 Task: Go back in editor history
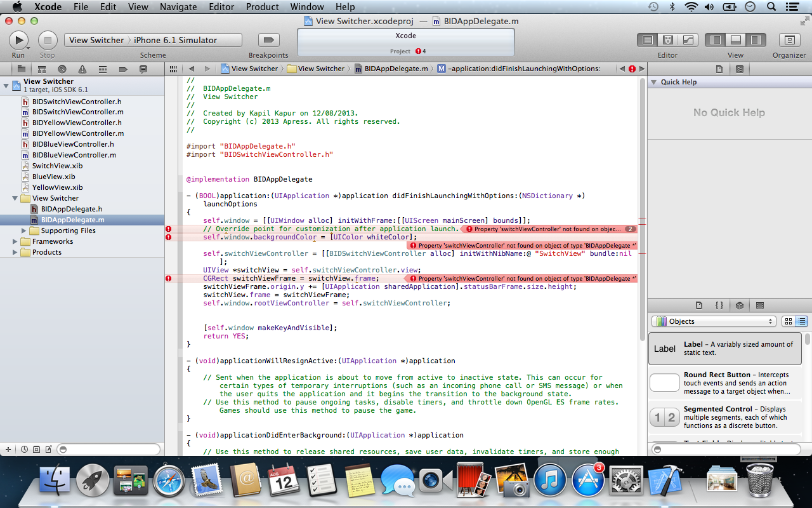point(191,69)
